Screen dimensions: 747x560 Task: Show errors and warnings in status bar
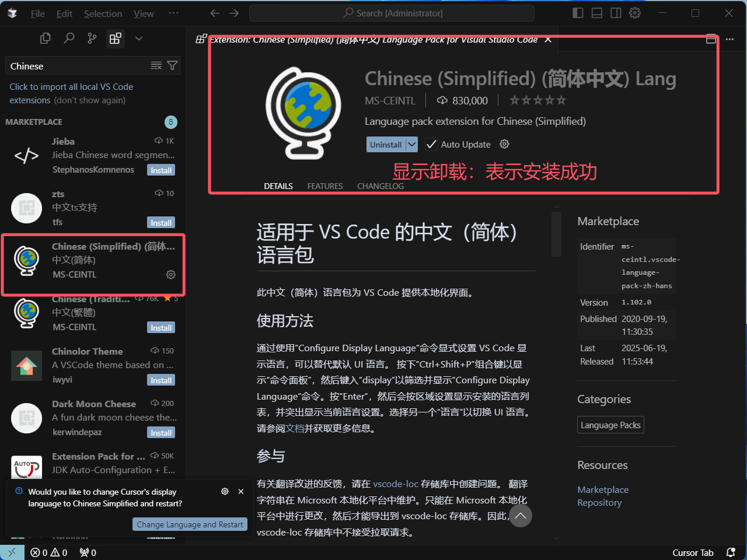49,552
